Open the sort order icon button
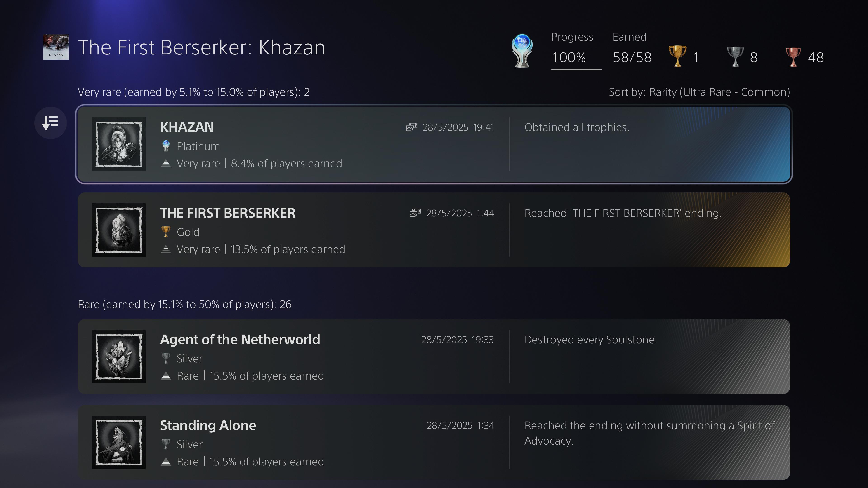This screenshot has height=488, width=868. (x=51, y=123)
